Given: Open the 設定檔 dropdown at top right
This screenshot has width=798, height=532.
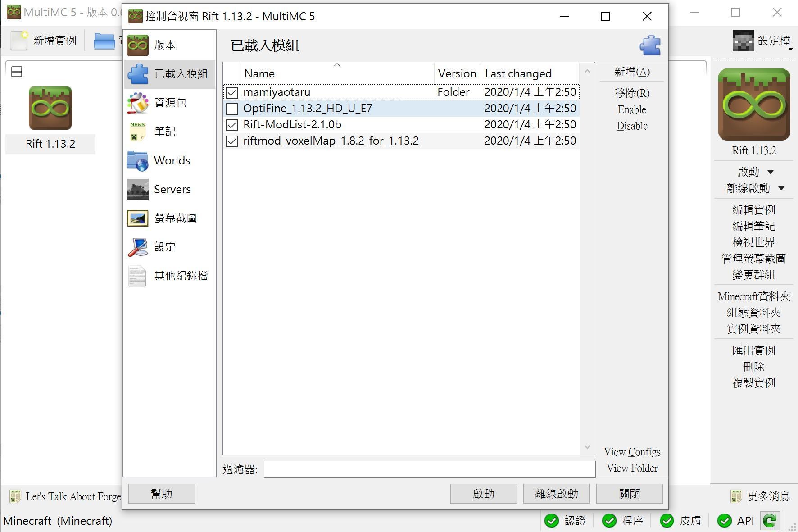Looking at the screenshot, I should tap(774, 41).
